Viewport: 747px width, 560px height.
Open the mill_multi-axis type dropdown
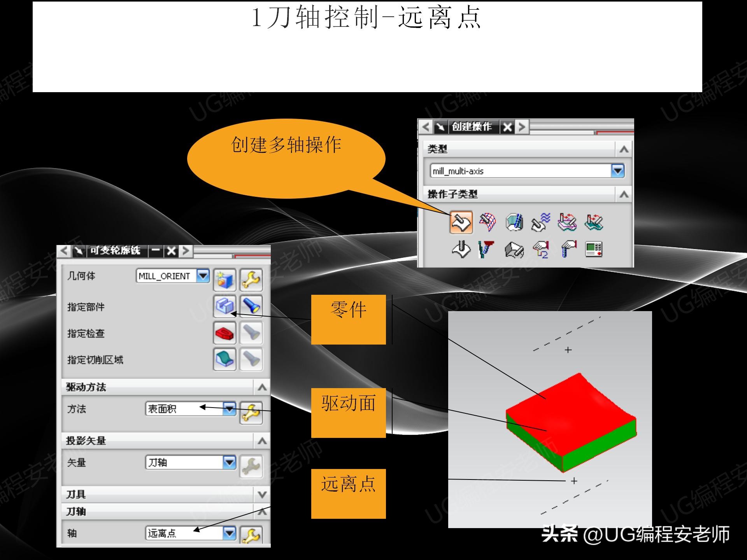[618, 170]
